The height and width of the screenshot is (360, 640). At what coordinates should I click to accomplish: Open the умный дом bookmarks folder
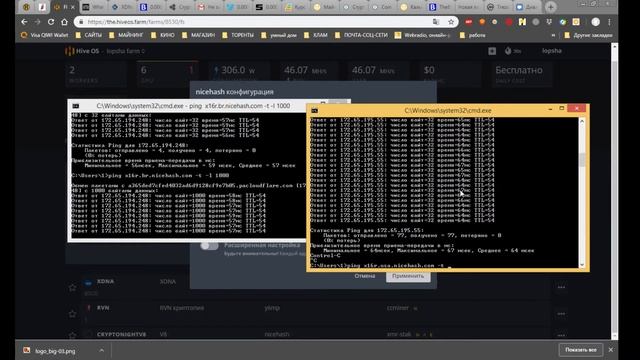(x=279, y=35)
